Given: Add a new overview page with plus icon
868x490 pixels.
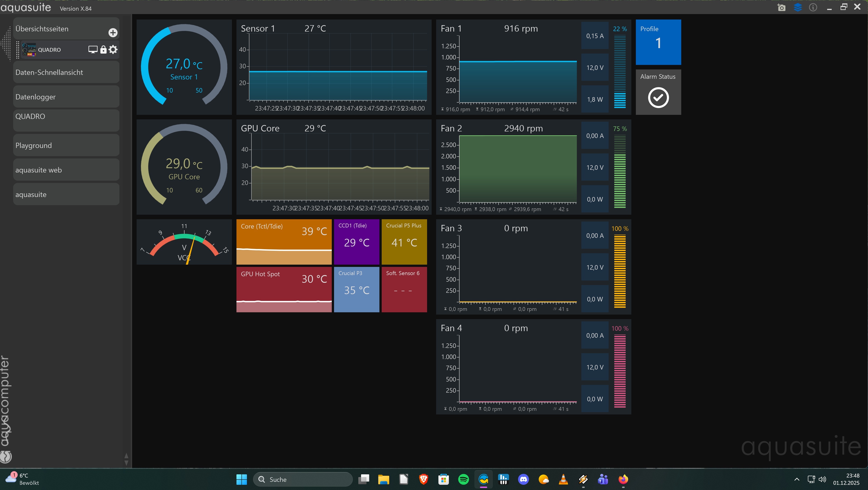Looking at the screenshot, I should coord(113,32).
